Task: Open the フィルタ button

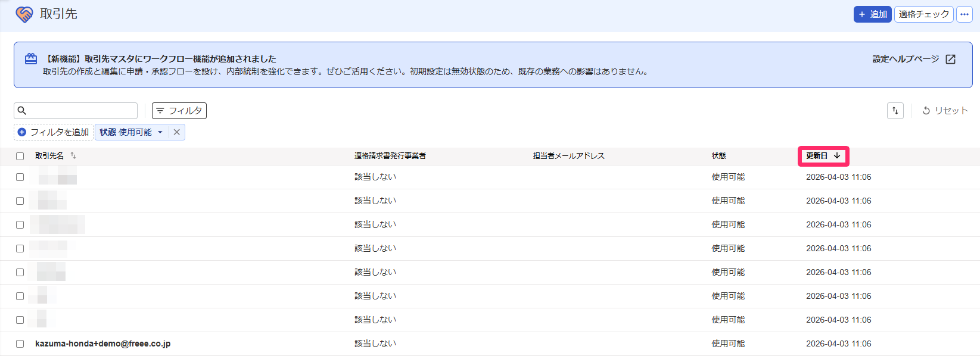Action: point(179,111)
